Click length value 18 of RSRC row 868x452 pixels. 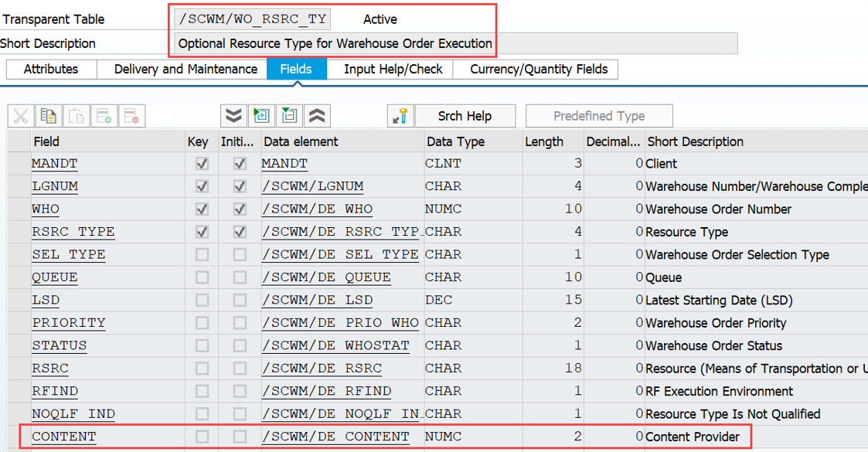coord(574,369)
